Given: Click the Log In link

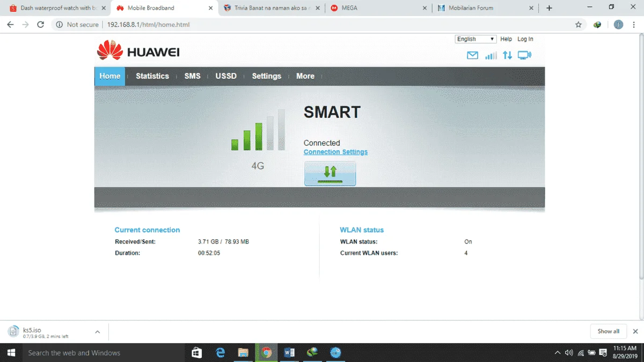Looking at the screenshot, I should pyautogui.click(x=525, y=39).
